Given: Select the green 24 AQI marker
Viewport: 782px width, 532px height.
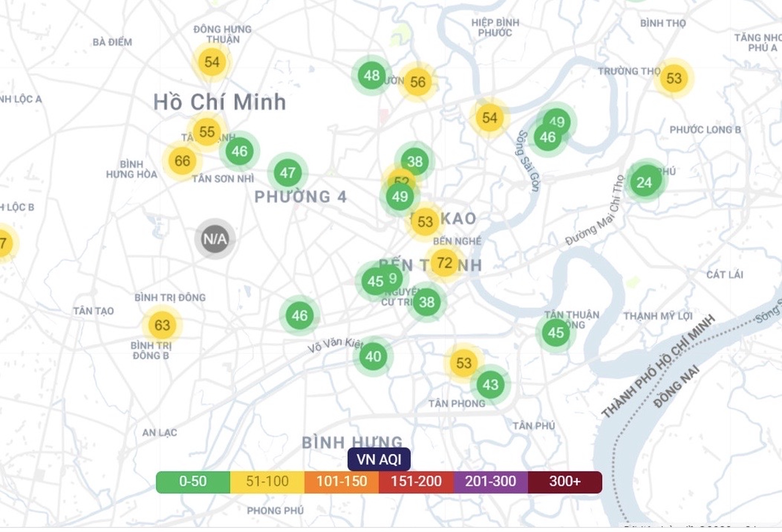Looking at the screenshot, I should pyautogui.click(x=644, y=182).
